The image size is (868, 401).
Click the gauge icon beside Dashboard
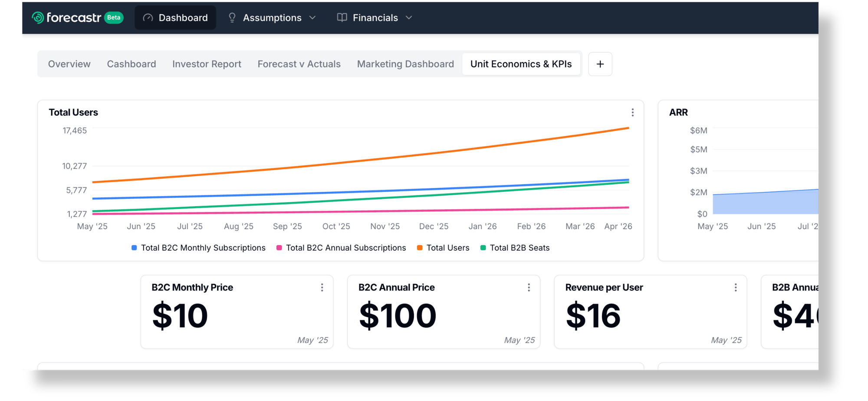click(148, 17)
